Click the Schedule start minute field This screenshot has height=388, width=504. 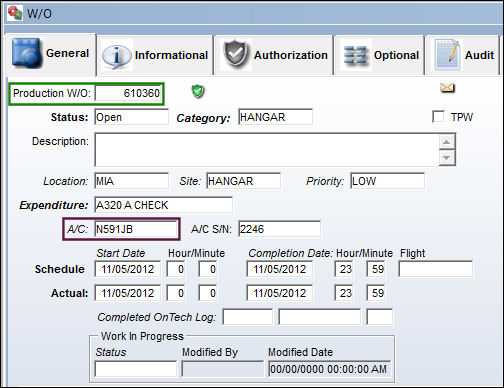208,269
